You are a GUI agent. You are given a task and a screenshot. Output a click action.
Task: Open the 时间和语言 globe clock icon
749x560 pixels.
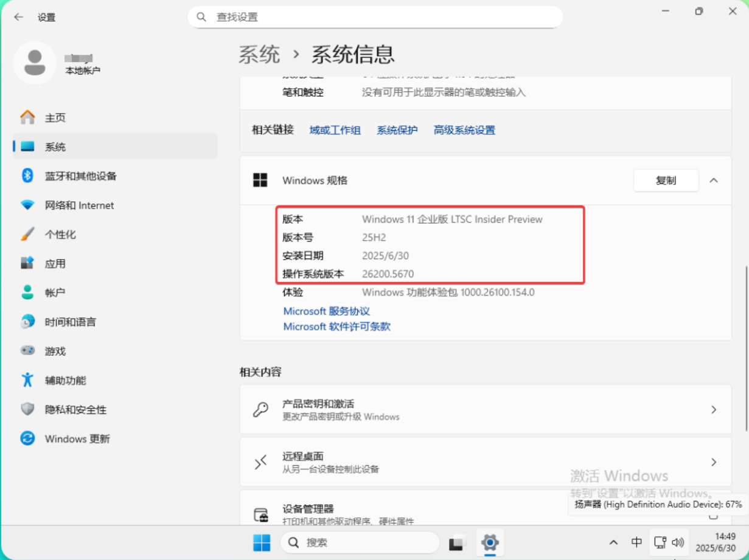[27, 322]
